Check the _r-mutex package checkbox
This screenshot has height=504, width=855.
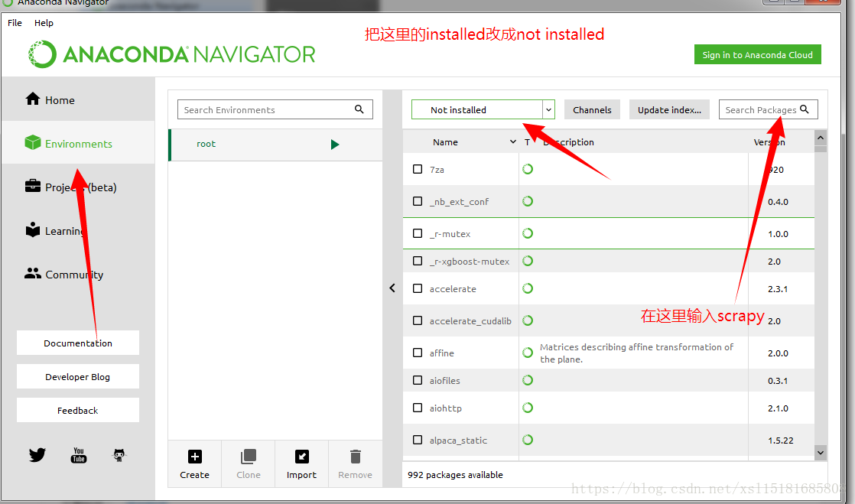418,233
